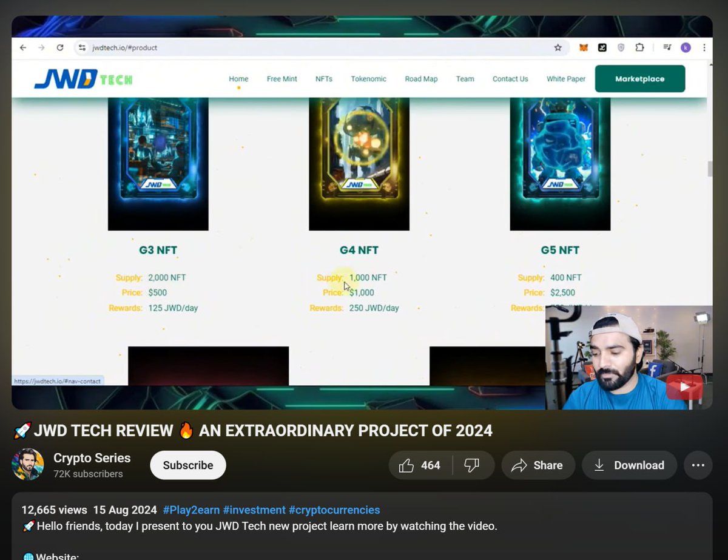Open the NFTs nav item
The width and height of the screenshot is (728, 560).
324,79
